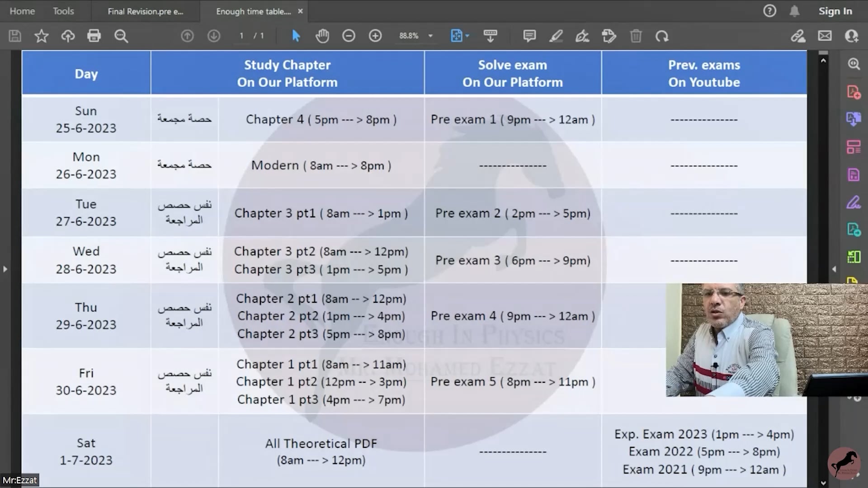Open the search tools magnifier in sidebar

click(854, 64)
